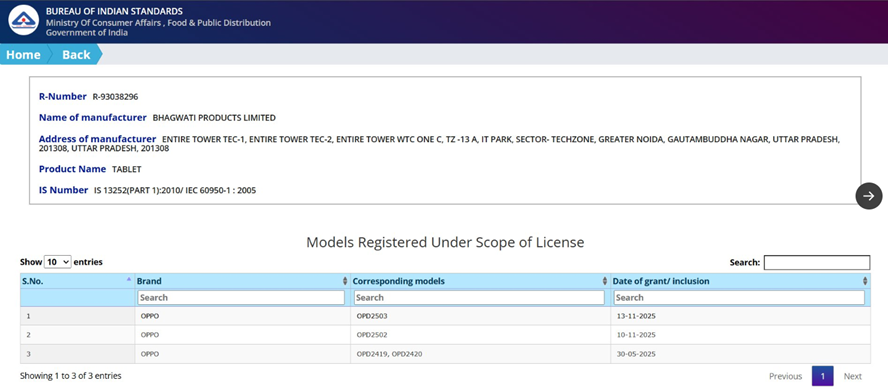Click the BUREAU OF INDIAN STANDARDS title
Image resolution: width=888 pixels, height=389 pixels.
point(114,11)
